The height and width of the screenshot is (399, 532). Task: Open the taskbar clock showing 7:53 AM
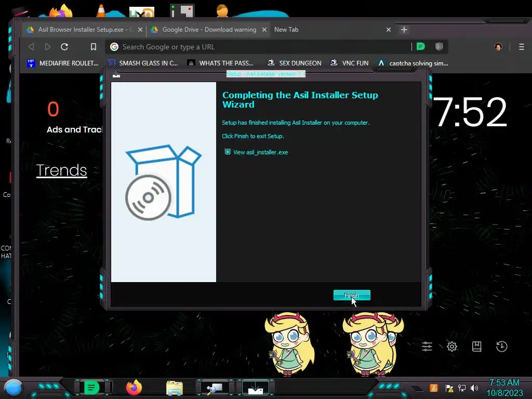click(x=504, y=388)
